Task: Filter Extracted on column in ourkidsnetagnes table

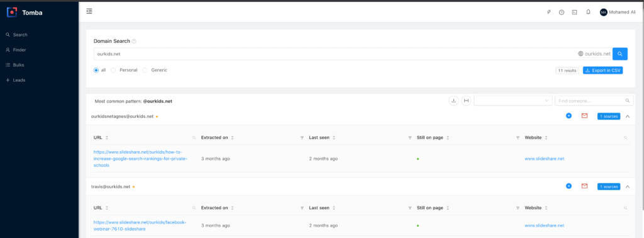Action: [302, 138]
